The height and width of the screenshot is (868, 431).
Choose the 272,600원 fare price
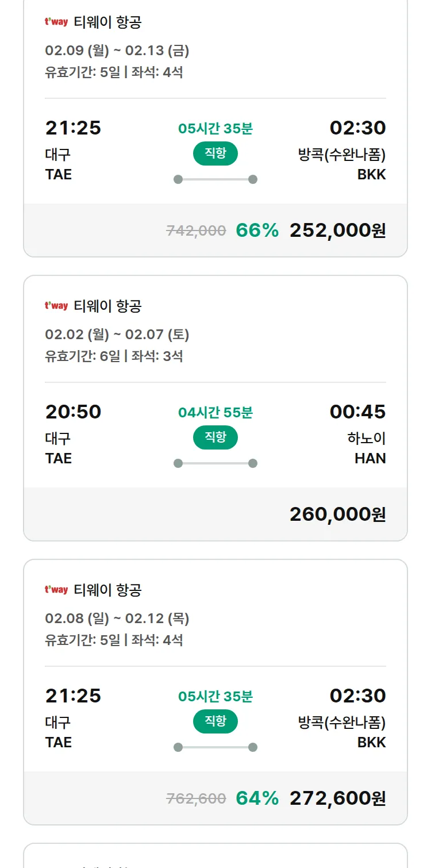tap(337, 798)
